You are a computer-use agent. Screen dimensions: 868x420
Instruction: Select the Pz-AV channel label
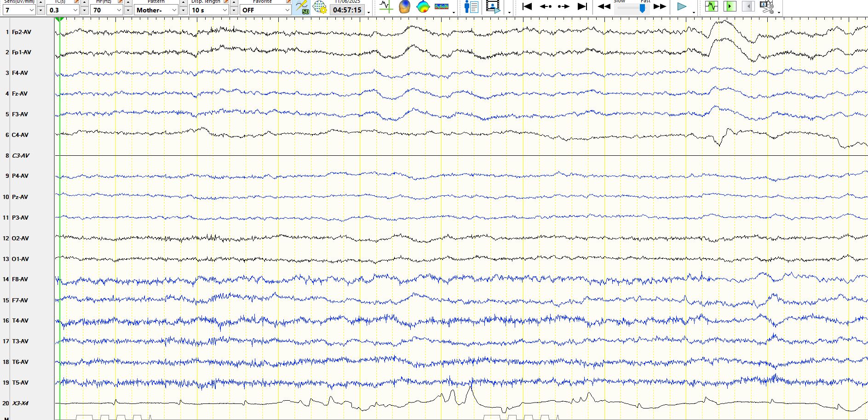click(20, 197)
